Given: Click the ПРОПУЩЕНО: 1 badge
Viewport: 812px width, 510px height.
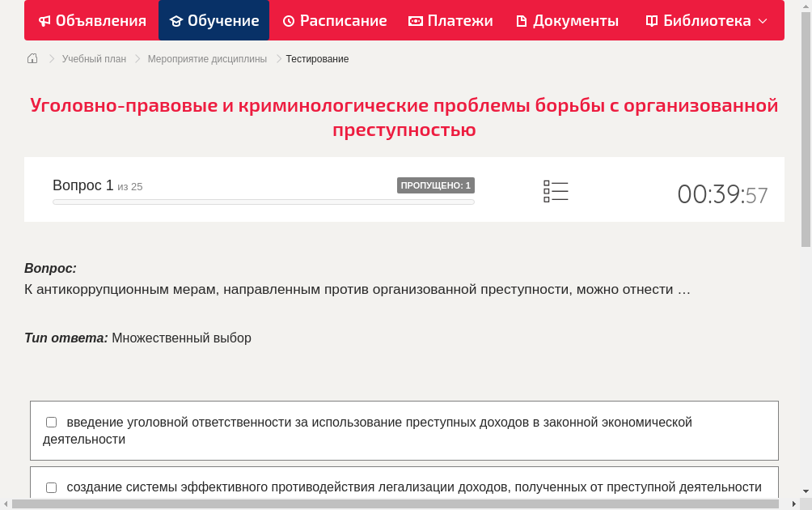Looking at the screenshot, I should pos(434,185).
